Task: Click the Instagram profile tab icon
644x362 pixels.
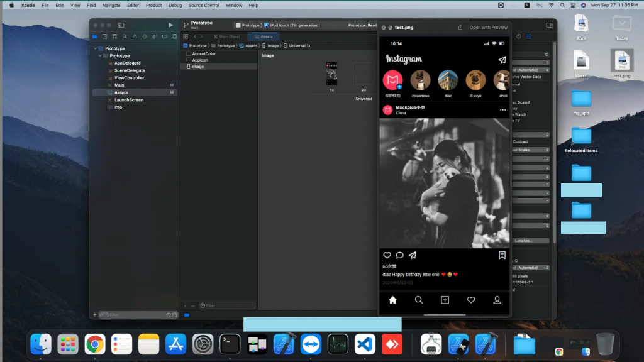Action: pyautogui.click(x=497, y=300)
